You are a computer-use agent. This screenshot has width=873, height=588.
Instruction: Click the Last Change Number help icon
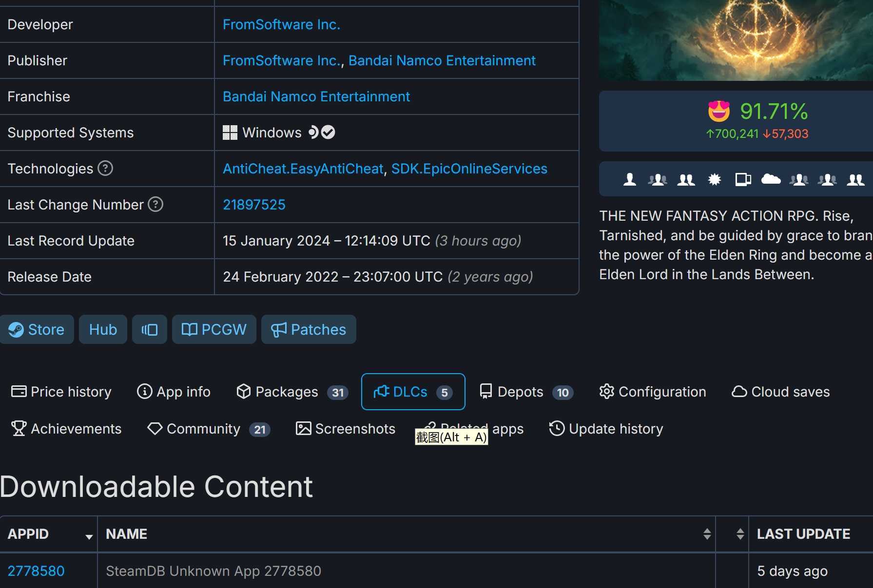tap(155, 205)
